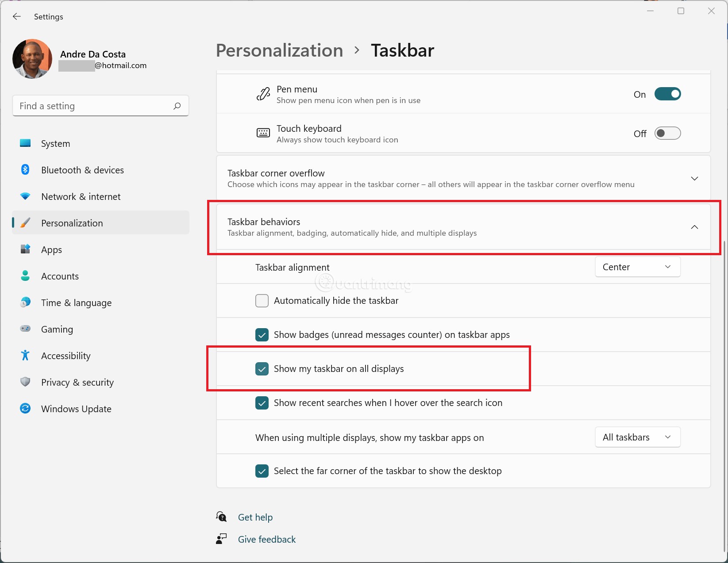Check Automatically hide the taskbar
The image size is (728, 563).
click(262, 301)
